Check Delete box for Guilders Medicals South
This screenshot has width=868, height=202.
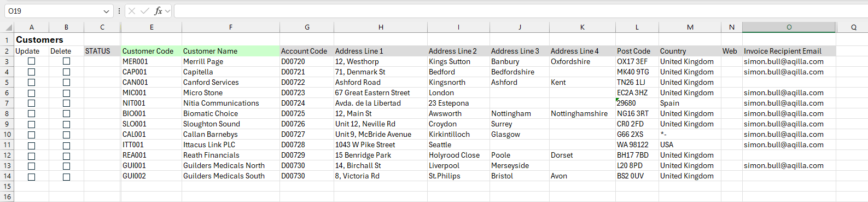tap(66, 176)
